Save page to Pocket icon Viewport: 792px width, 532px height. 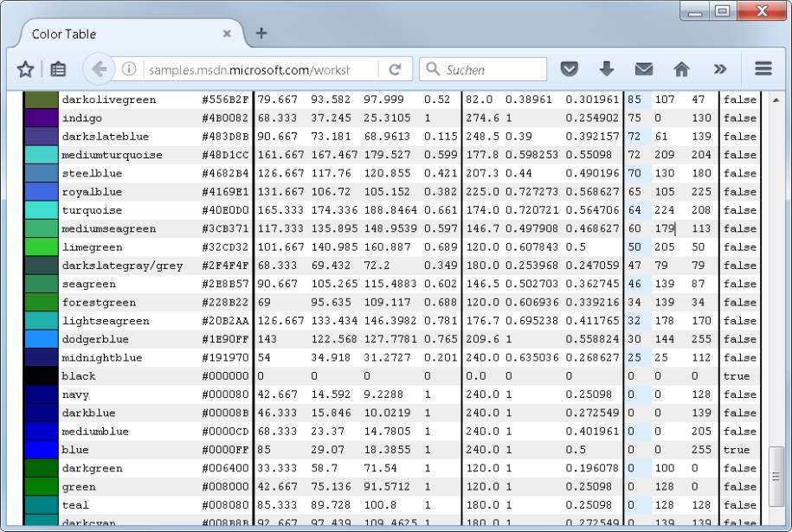(x=569, y=69)
